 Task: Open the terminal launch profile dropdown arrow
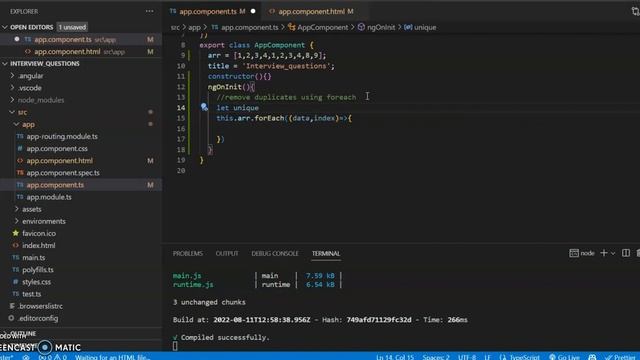point(613,253)
